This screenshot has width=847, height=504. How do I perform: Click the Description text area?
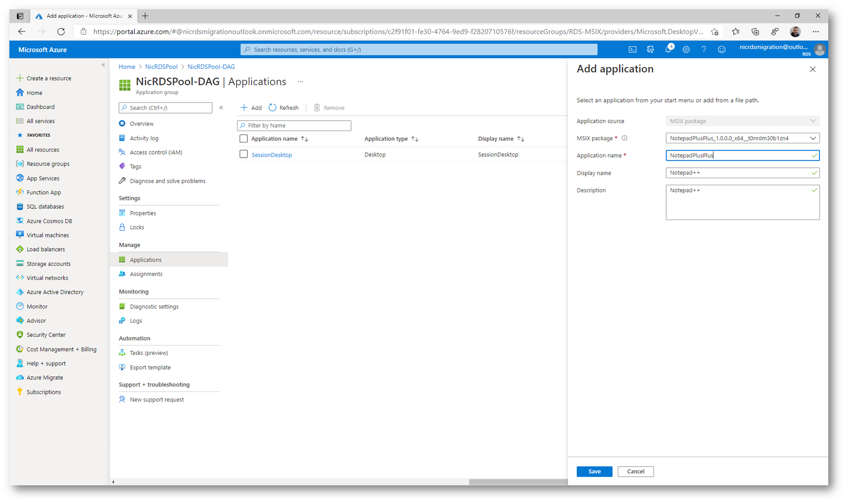click(743, 202)
